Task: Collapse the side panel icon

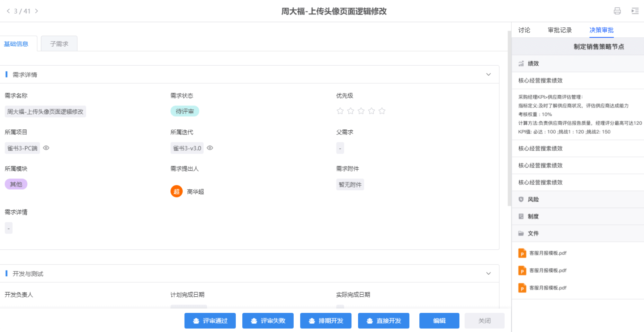Action: coord(635,11)
